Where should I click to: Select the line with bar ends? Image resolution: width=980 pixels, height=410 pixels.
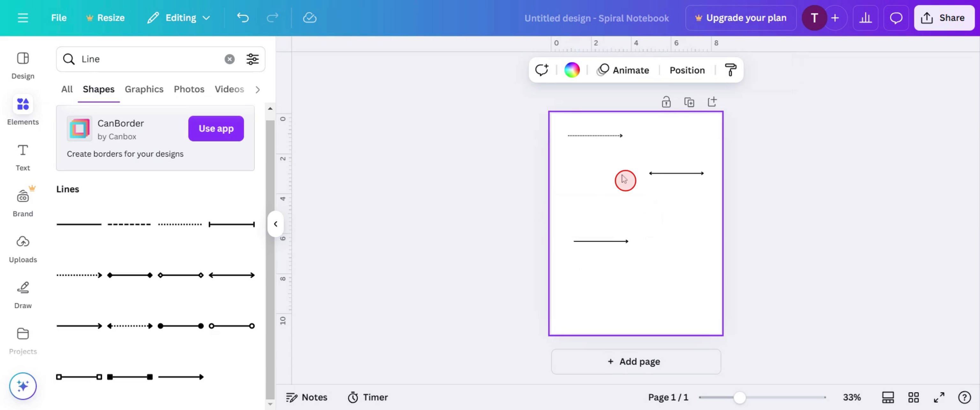click(231, 224)
